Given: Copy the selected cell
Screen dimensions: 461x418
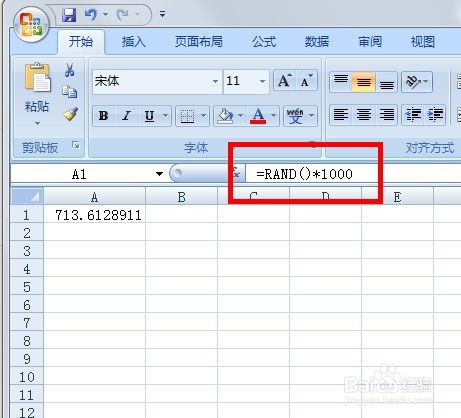Looking at the screenshot, I should pos(70,92).
